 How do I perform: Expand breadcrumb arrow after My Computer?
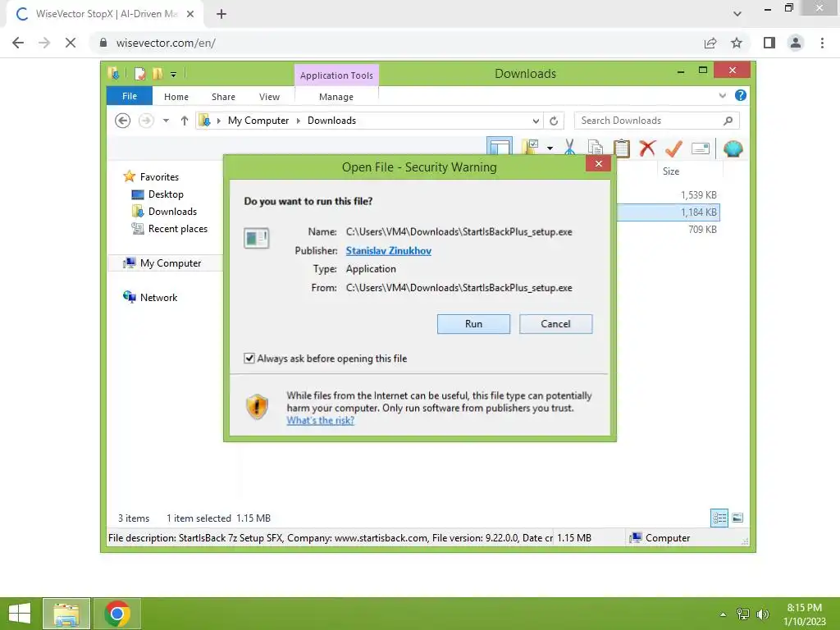(299, 121)
